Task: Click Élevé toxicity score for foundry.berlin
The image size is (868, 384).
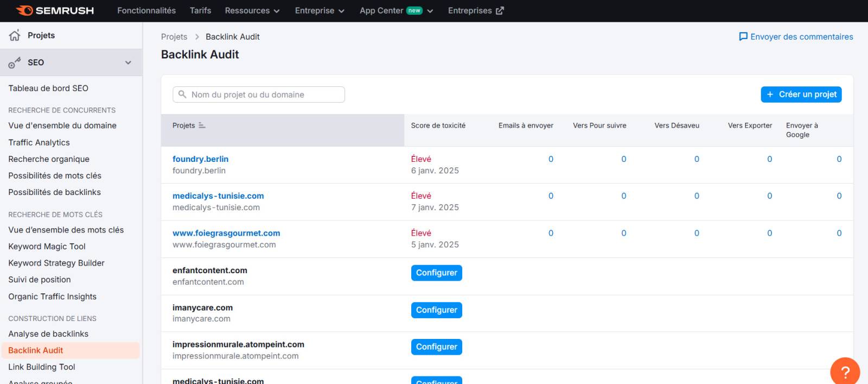Action: pos(421,159)
